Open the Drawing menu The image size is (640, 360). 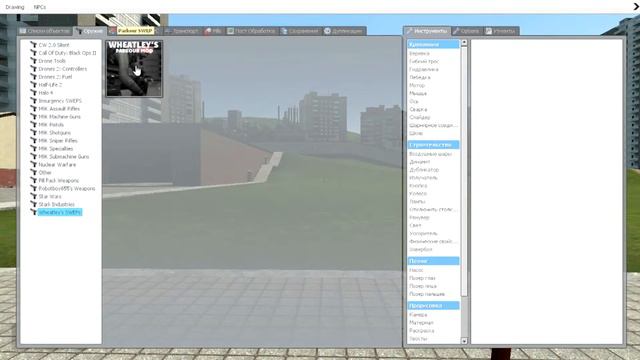15,7
